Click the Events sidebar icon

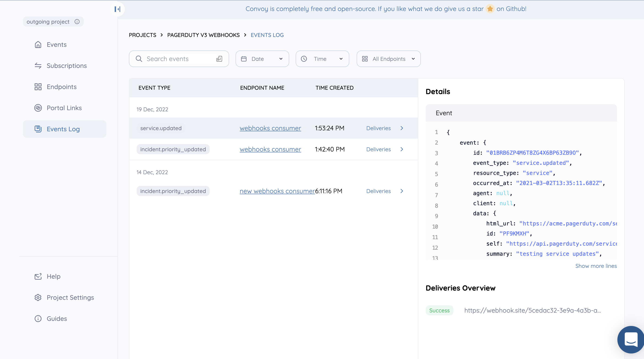pyautogui.click(x=38, y=44)
